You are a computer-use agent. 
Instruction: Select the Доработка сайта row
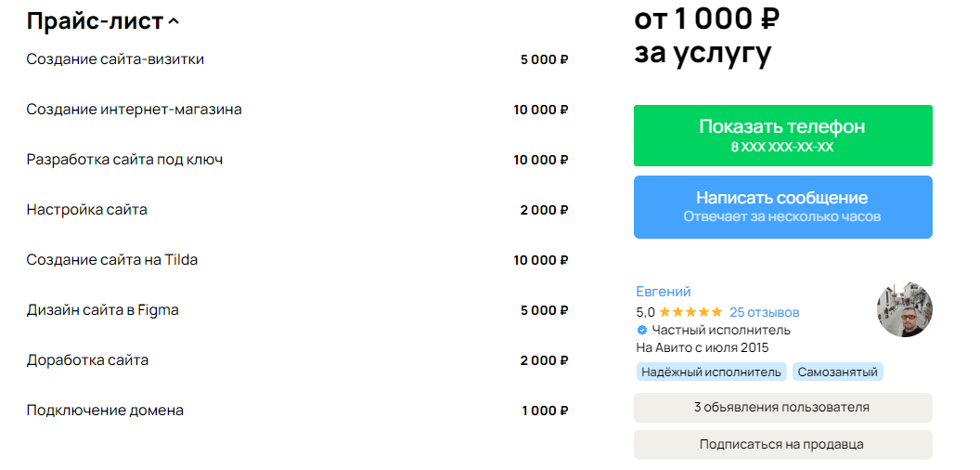coord(298,360)
